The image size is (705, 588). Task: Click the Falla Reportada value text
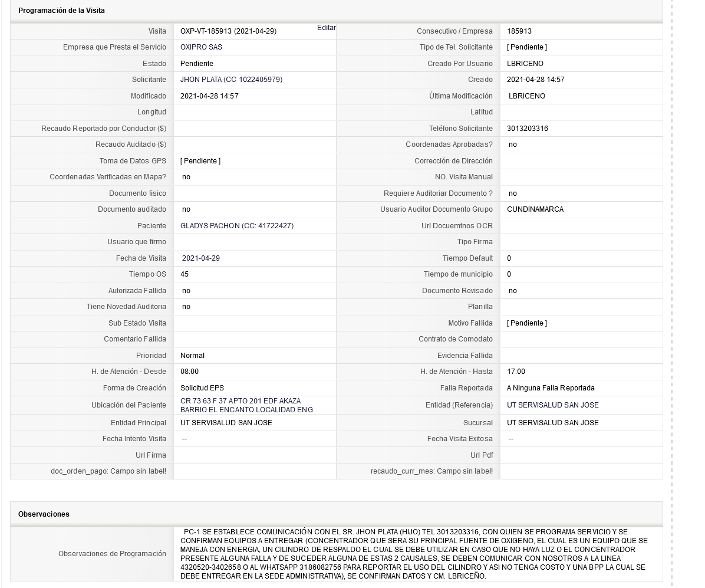[x=551, y=388]
